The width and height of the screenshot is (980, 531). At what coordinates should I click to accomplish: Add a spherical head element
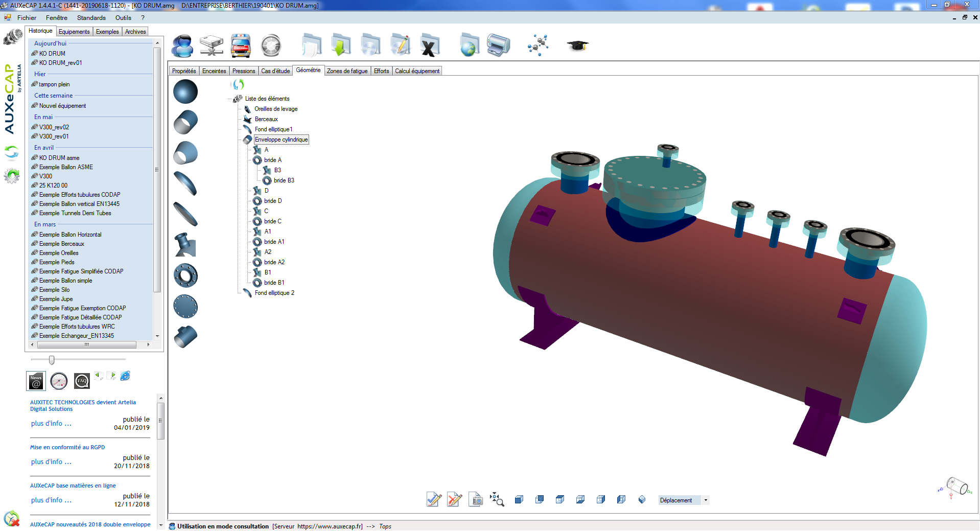coord(185,92)
